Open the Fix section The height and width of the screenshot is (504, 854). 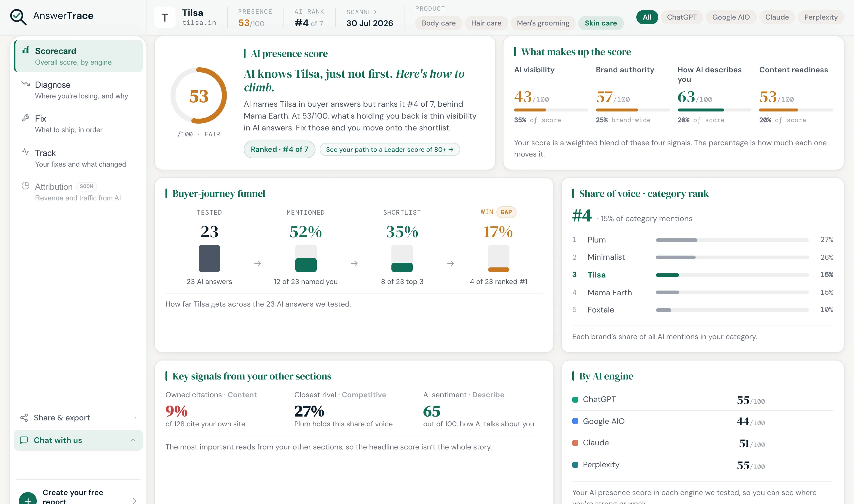click(x=78, y=124)
